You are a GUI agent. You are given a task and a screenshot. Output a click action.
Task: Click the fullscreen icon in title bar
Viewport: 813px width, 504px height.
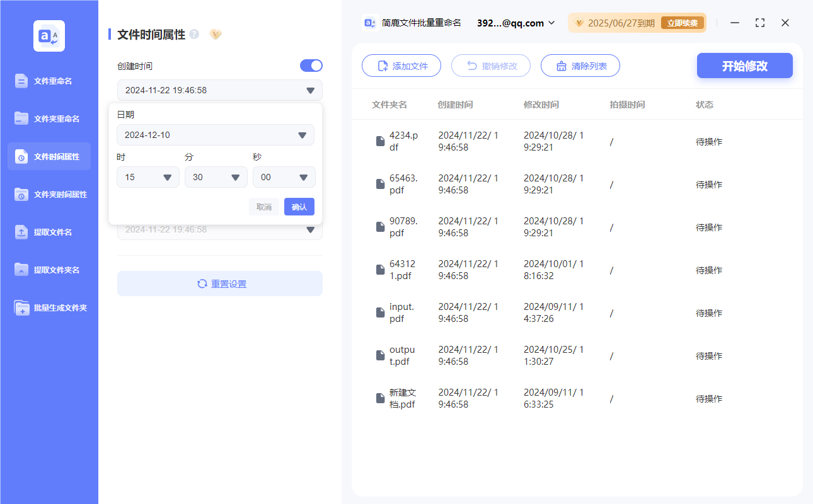[x=759, y=23]
